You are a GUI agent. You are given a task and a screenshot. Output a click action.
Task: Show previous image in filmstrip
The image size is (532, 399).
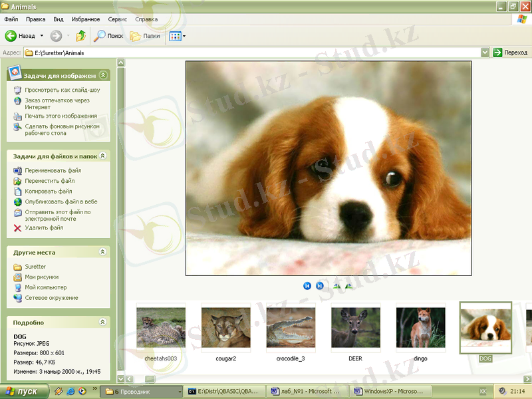click(x=307, y=285)
